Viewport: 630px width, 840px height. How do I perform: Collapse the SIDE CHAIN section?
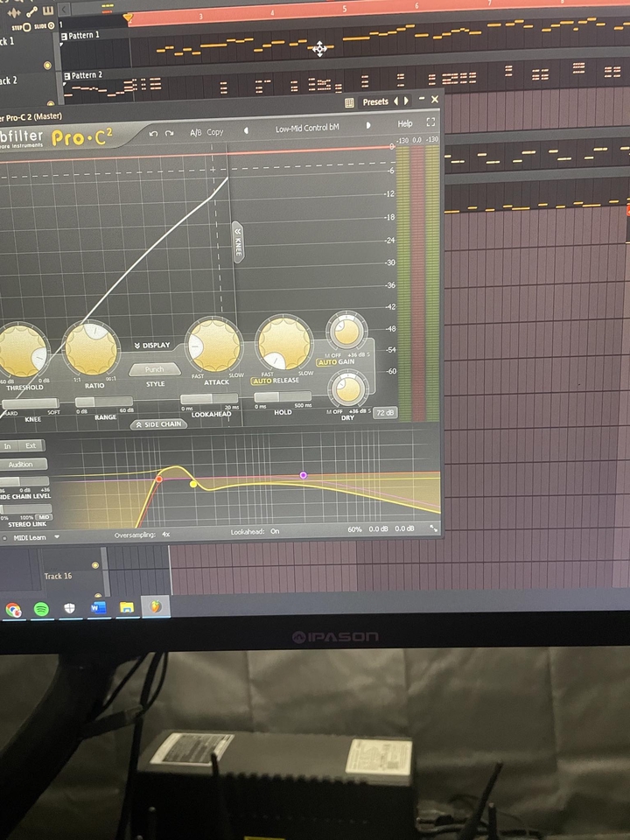point(158,424)
